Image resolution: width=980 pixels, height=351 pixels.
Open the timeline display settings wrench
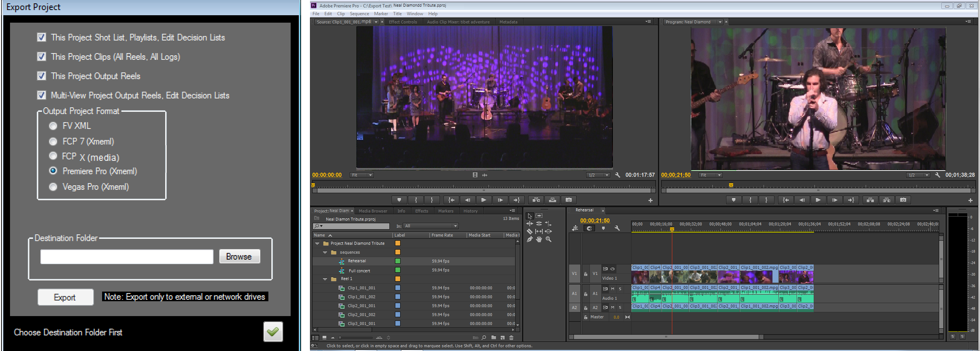[x=617, y=228]
